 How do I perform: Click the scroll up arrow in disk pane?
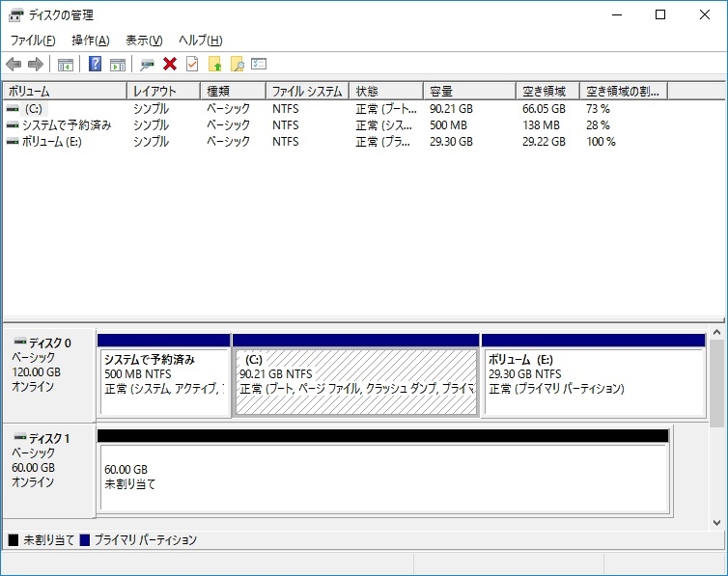[x=716, y=332]
